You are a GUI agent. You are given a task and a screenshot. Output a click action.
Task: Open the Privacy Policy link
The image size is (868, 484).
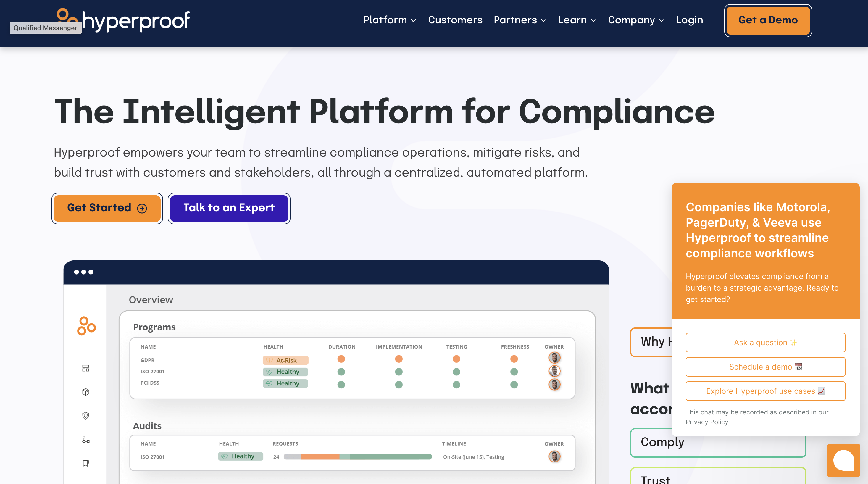coord(706,422)
